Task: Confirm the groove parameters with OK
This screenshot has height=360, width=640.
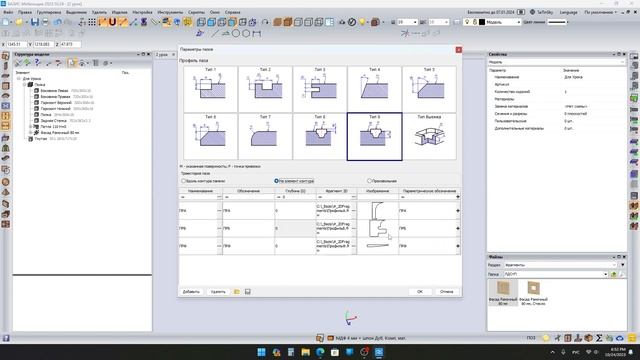Action: pyautogui.click(x=420, y=292)
